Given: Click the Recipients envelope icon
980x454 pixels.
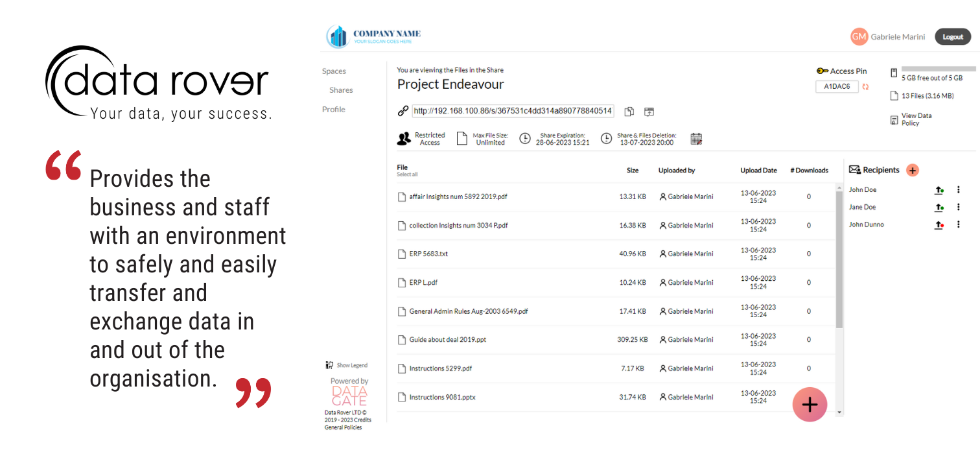Looking at the screenshot, I should point(854,170).
